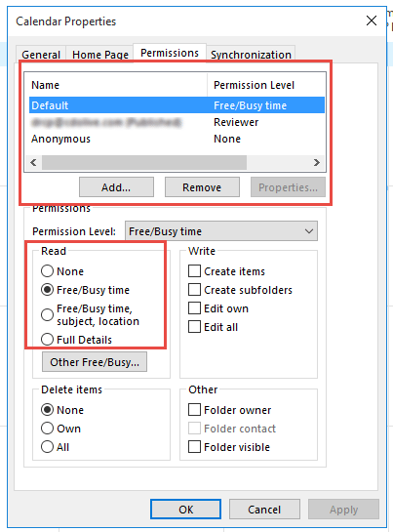Open the Other Free/Busy... options
This screenshot has height=532, width=393.
(95, 362)
